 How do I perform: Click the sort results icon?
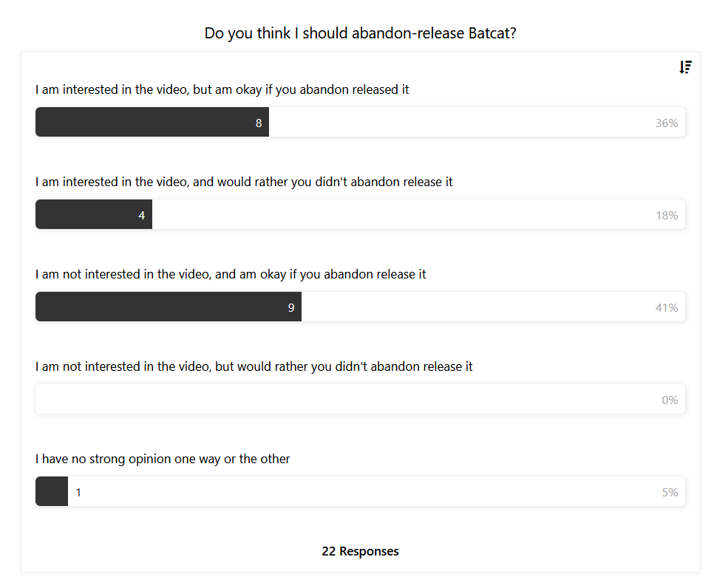(685, 67)
